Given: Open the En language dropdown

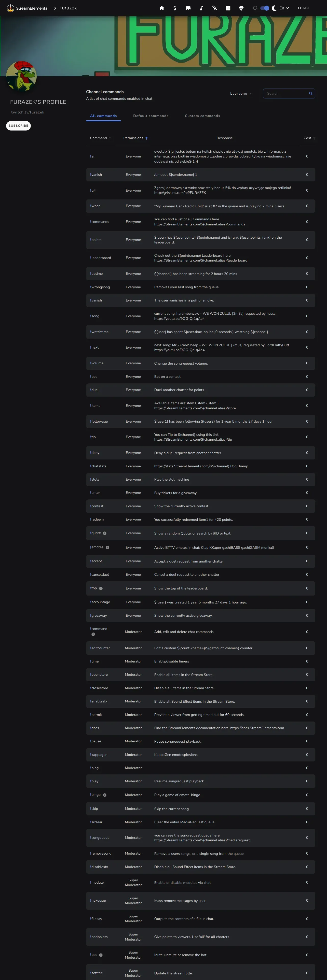Looking at the screenshot, I should 284,8.
